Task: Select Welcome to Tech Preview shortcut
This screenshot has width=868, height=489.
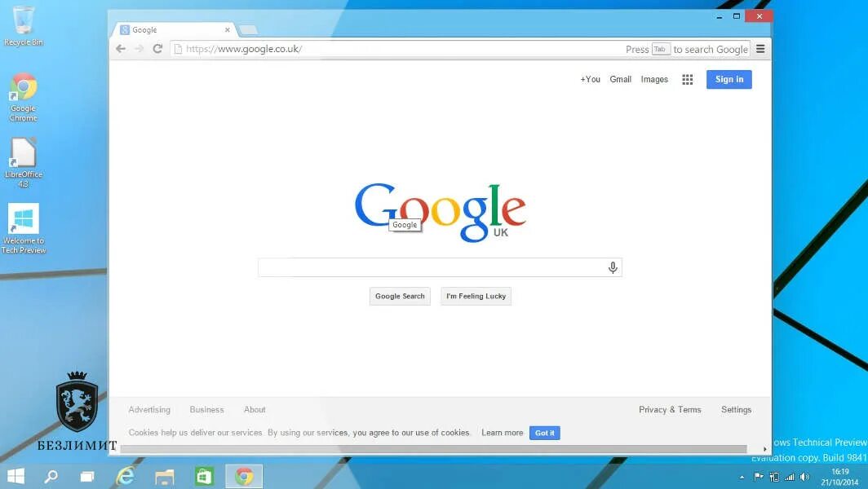Action: (x=23, y=229)
